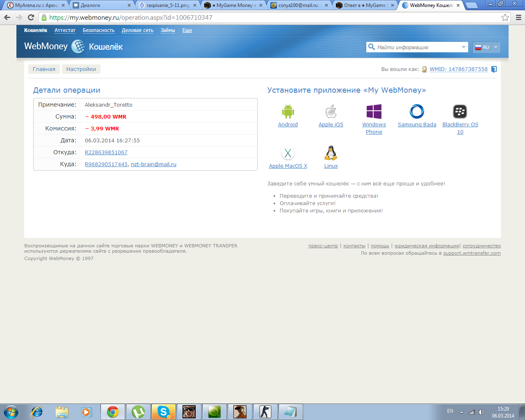Screen dimensions: 525x420
Task: Switch to csnya100@mail.ru tab
Action: pyautogui.click(x=300, y=5)
